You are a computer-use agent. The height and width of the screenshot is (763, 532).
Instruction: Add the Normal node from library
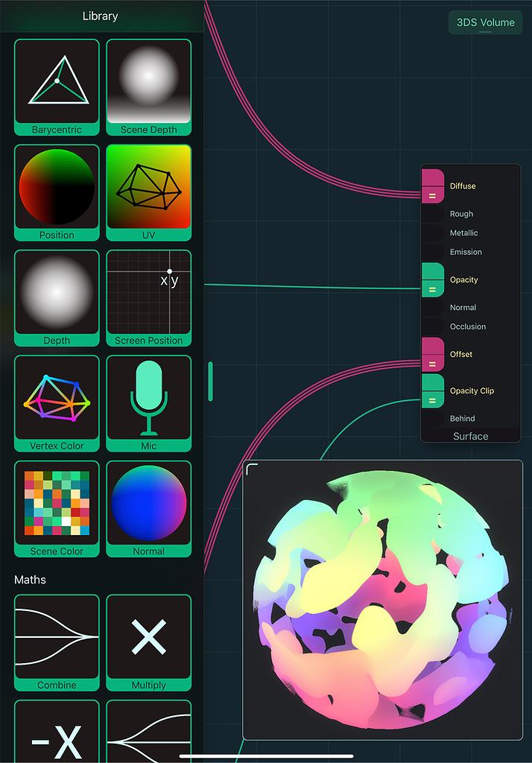(148, 509)
